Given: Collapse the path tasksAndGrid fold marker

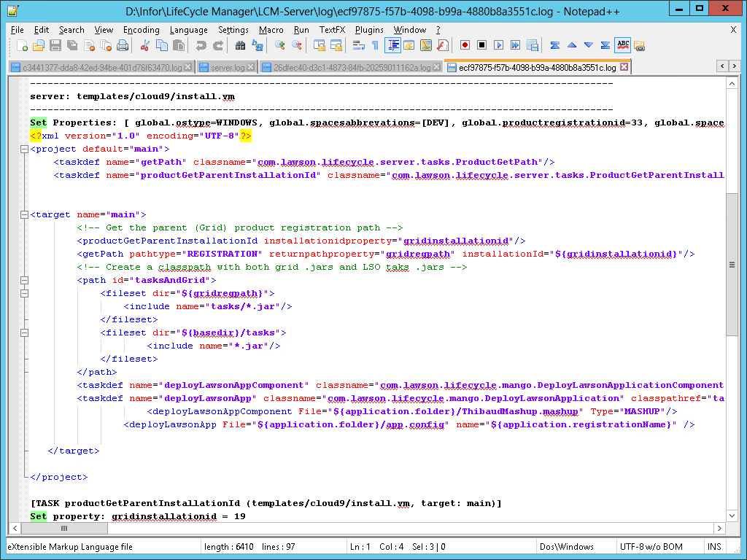Looking at the screenshot, I should click(x=24, y=281).
